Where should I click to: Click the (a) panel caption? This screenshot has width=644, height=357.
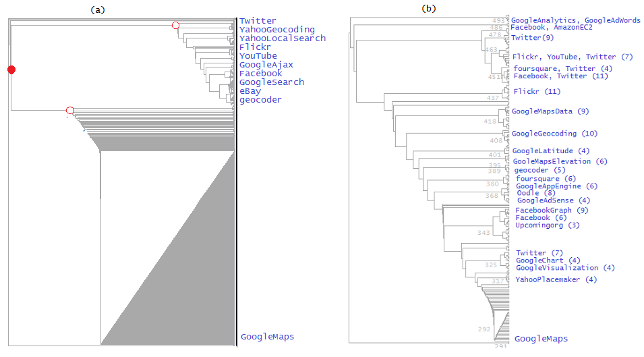coord(98,10)
